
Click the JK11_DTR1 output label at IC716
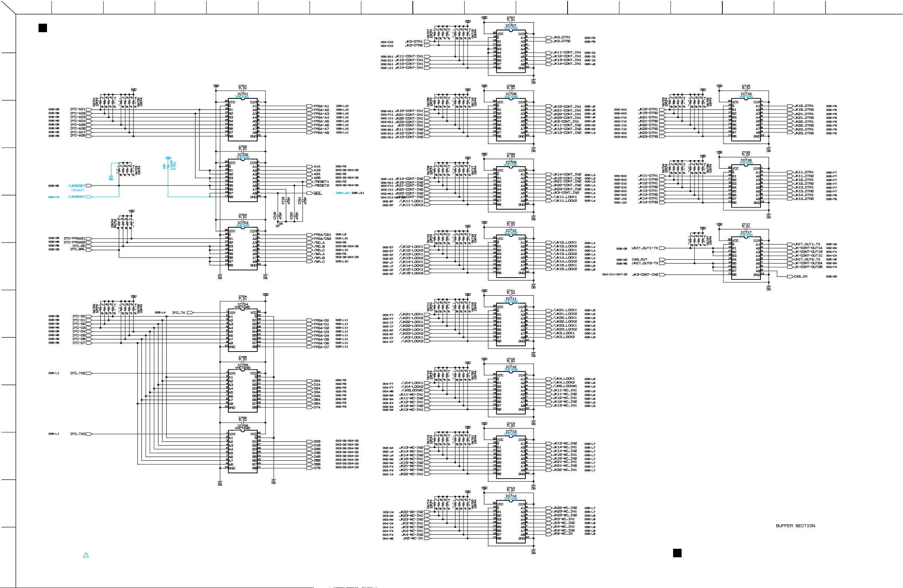804,172
